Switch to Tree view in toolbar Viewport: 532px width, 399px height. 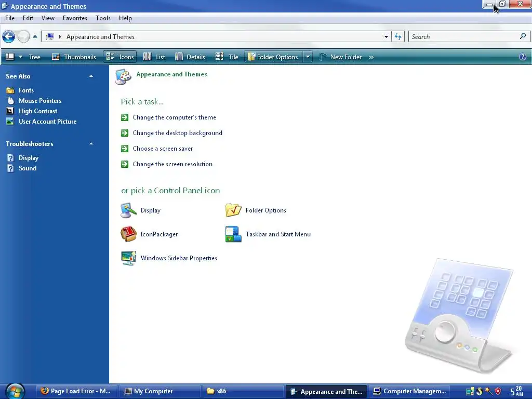pyautogui.click(x=34, y=57)
